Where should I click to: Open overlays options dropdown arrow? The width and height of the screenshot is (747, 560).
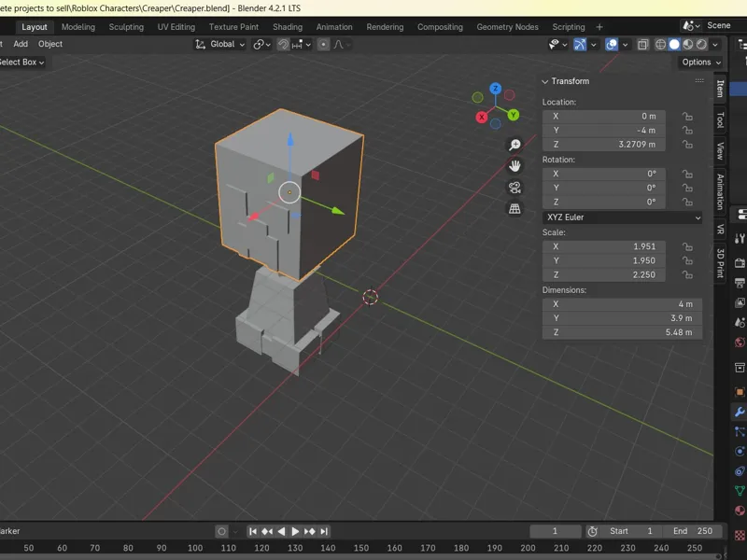tap(625, 44)
